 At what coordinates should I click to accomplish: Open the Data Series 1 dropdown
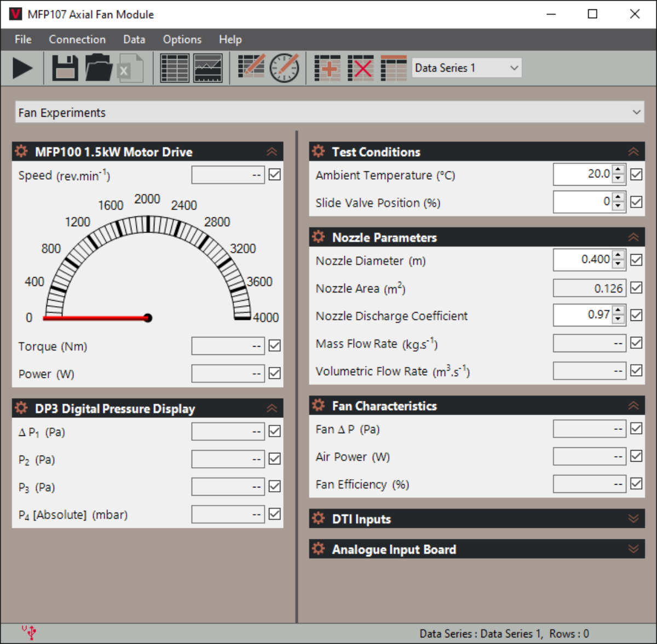tap(466, 68)
